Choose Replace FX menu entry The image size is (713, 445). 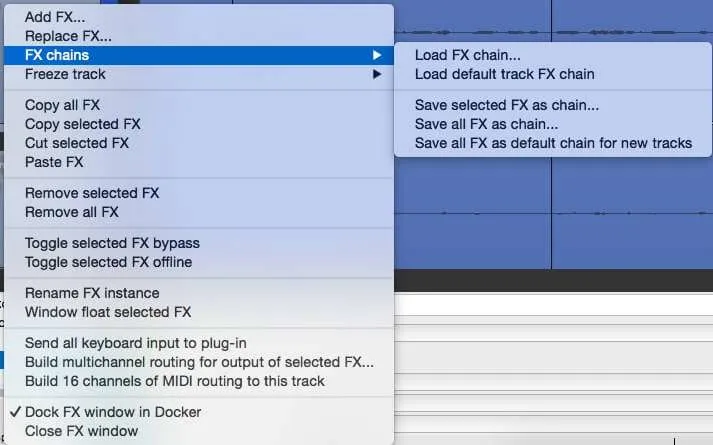pos(199,36)
